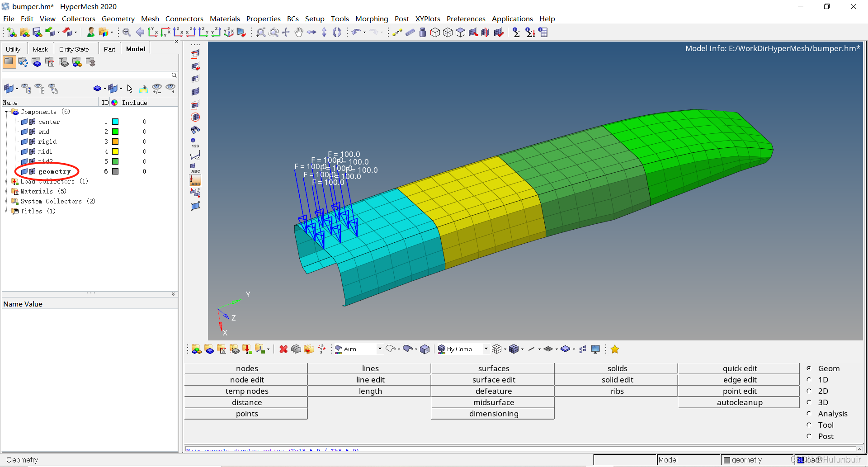Select the geometry component tree item

pos(55,171)
